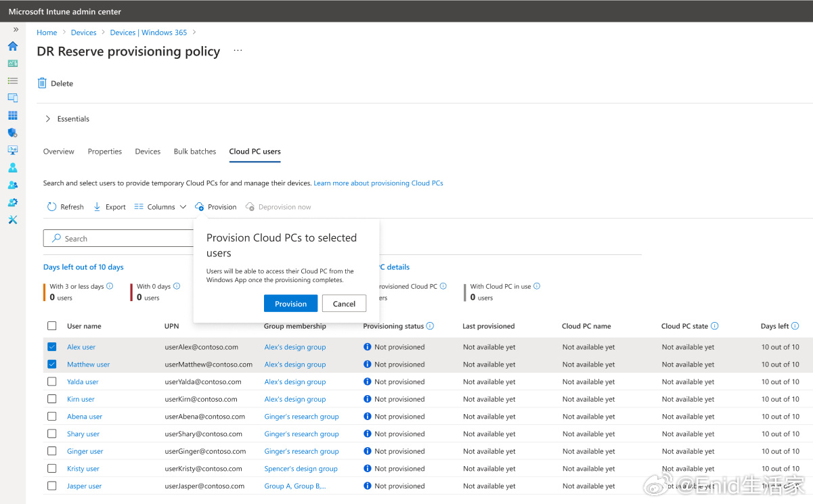The width and height of the screenshot is (813, 504).
Task: Open Jasper's Group A, Group B link
Action: (295, 486)
